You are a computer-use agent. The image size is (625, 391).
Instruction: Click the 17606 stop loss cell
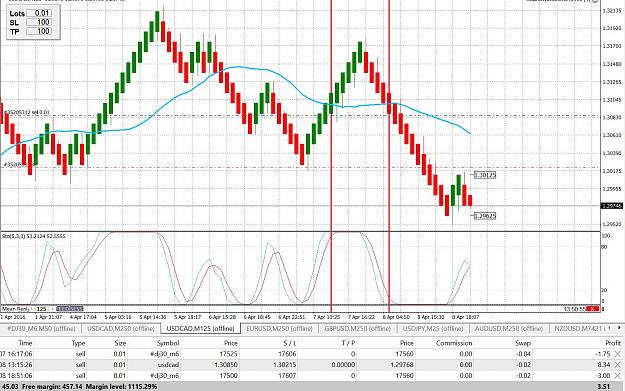(x=287, y=354)
